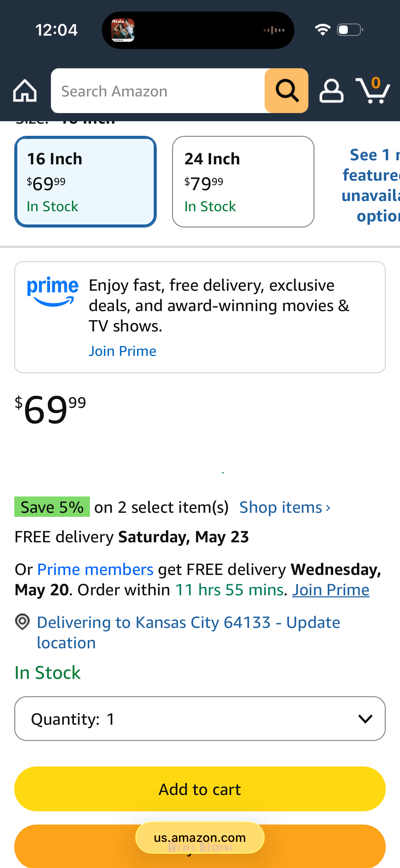Tap the now-playing album thumbnail in Dynamic Island
This screenshot has height=868, width=400.
[123, 30]
